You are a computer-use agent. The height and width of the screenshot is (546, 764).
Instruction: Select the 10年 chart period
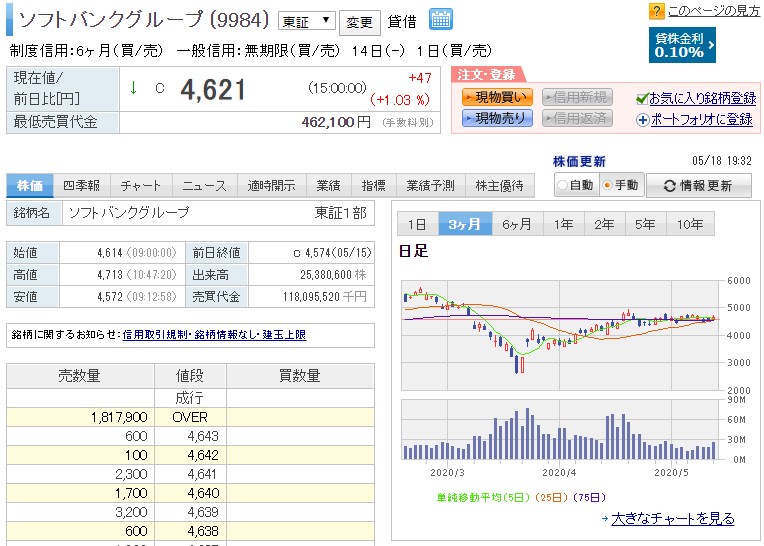[x=690, y=224]
